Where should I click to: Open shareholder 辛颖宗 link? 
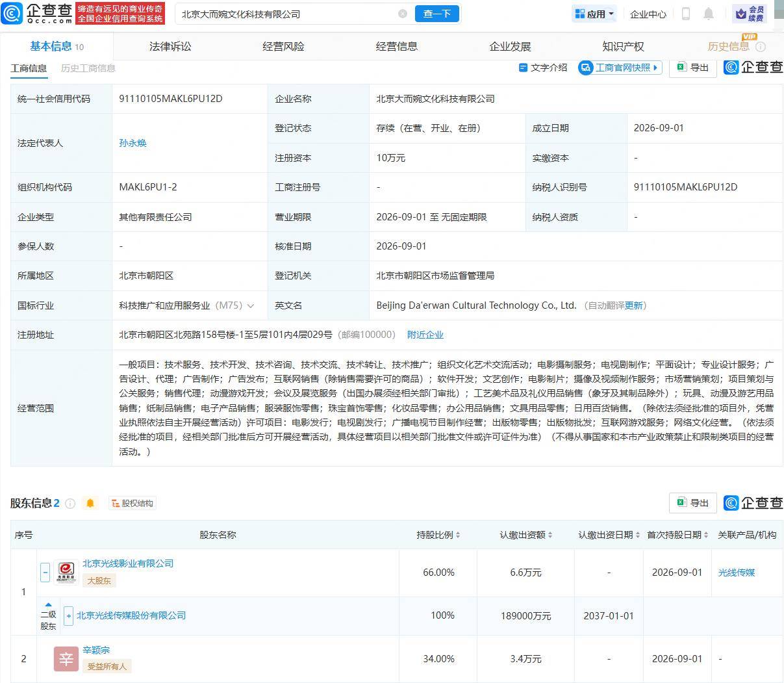(96, 650)
